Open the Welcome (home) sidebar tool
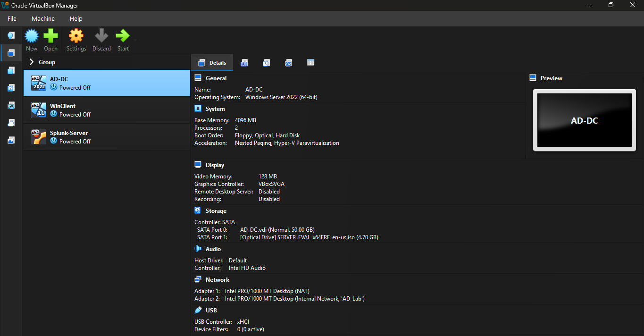644x336 pixels. coord(11,35)
